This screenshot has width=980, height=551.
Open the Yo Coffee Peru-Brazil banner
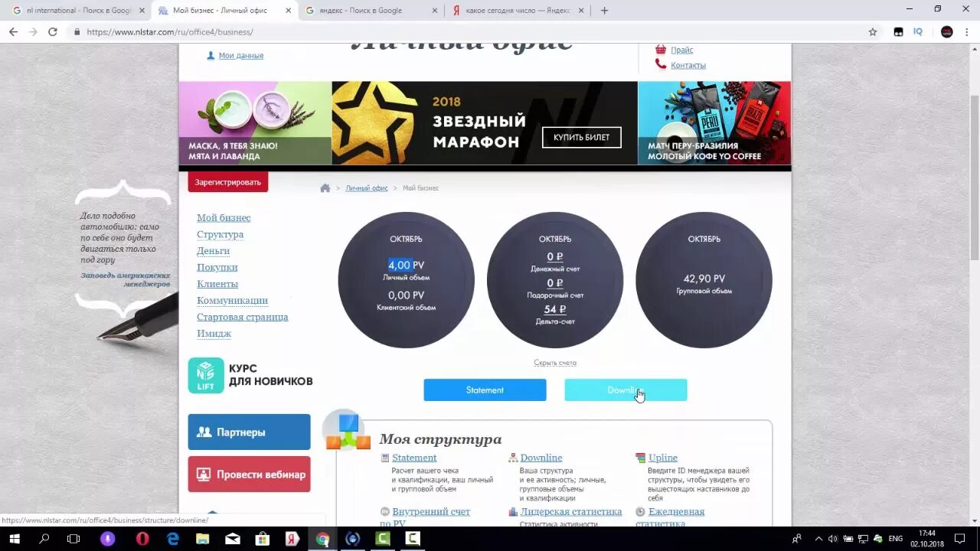[714, 123]
